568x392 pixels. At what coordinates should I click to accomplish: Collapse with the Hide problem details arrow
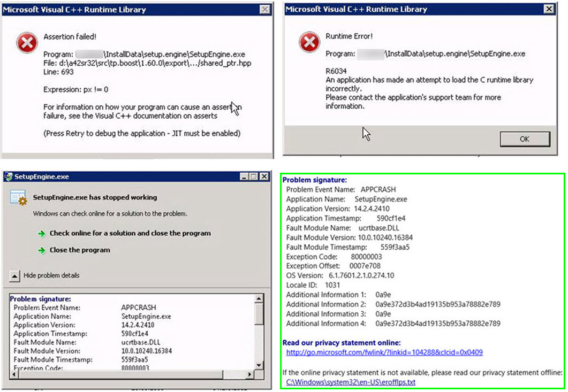pos(14,276)
